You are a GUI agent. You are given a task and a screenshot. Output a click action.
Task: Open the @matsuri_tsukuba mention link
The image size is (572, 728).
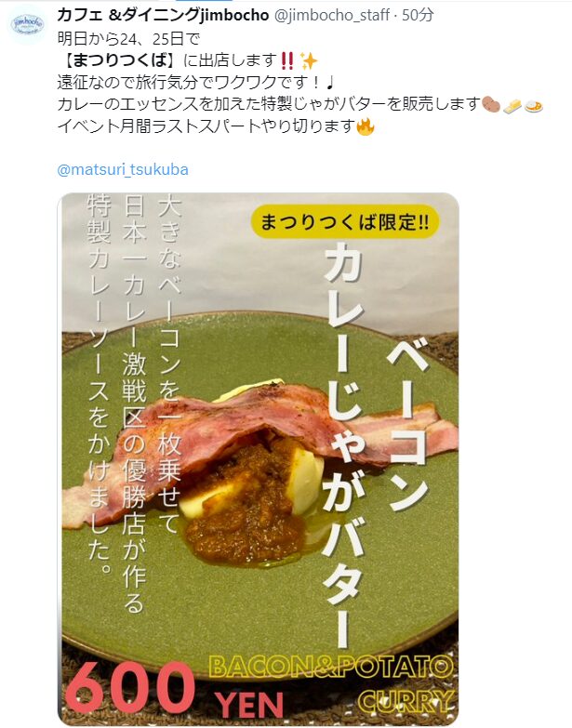pos(123,169)
